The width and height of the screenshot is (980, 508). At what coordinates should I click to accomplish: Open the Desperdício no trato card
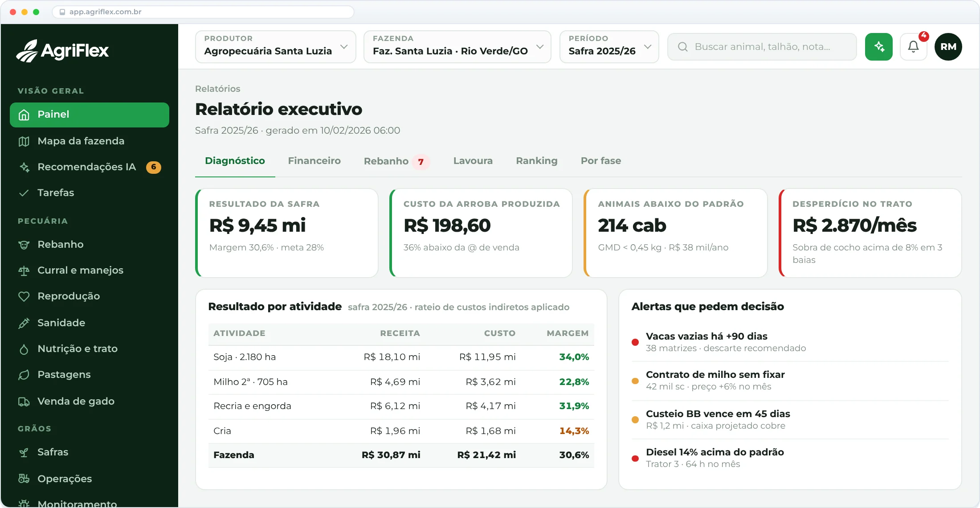[870, 233]
